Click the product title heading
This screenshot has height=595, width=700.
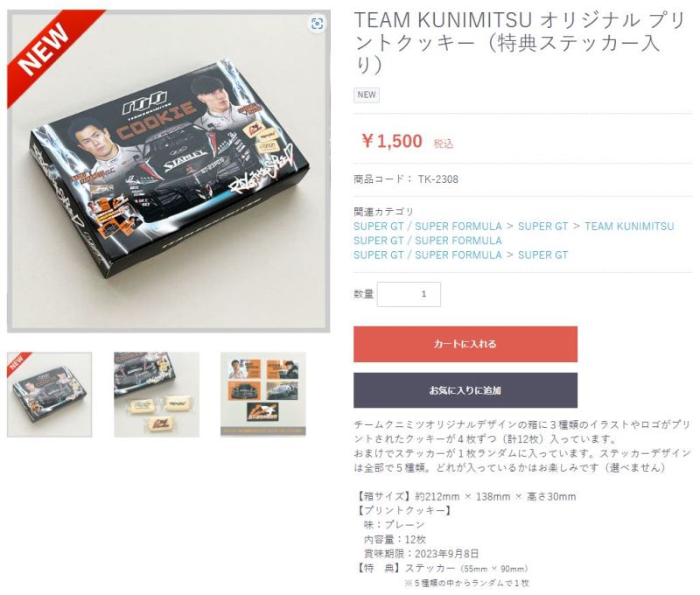pos(520,43)
